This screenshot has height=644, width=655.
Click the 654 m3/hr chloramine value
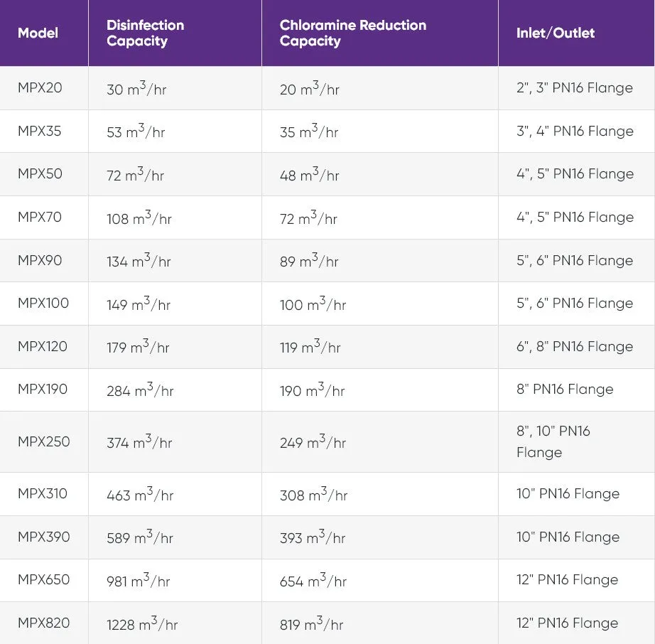(x=313, y=580)
